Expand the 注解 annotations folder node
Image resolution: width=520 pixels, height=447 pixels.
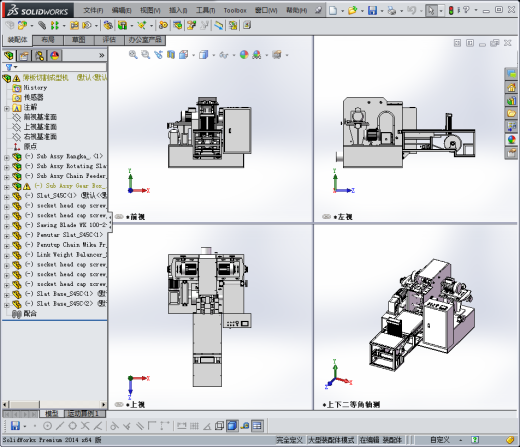coord(7,108)
